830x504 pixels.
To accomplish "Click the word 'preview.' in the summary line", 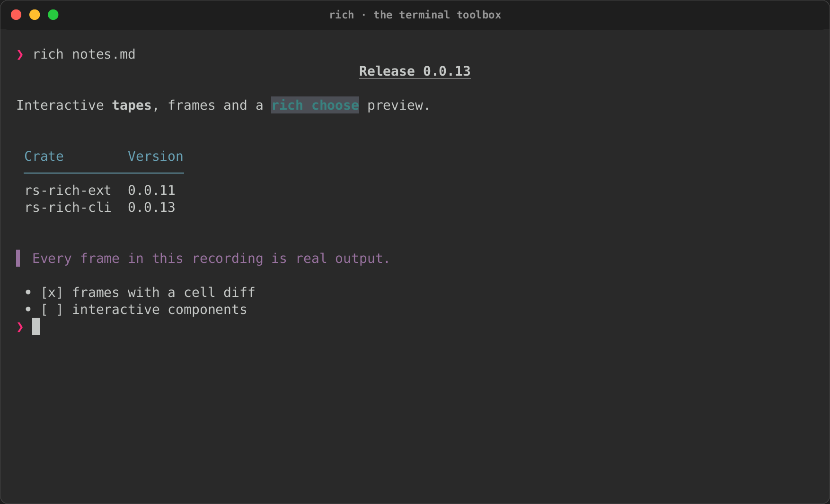I will point(398,105).
